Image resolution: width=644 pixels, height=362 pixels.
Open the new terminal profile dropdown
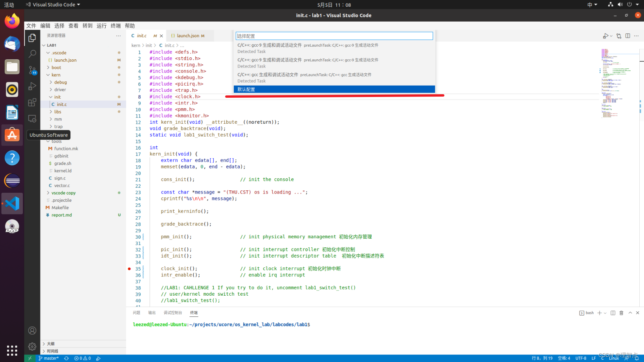coord(605,313)
